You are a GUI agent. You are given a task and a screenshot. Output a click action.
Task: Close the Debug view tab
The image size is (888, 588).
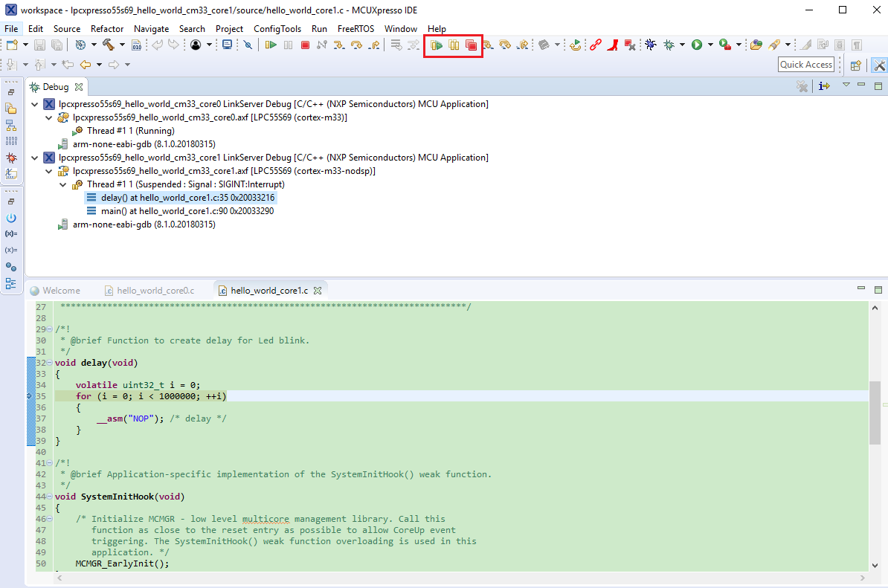pyautogui.click(x=79, y=86)
